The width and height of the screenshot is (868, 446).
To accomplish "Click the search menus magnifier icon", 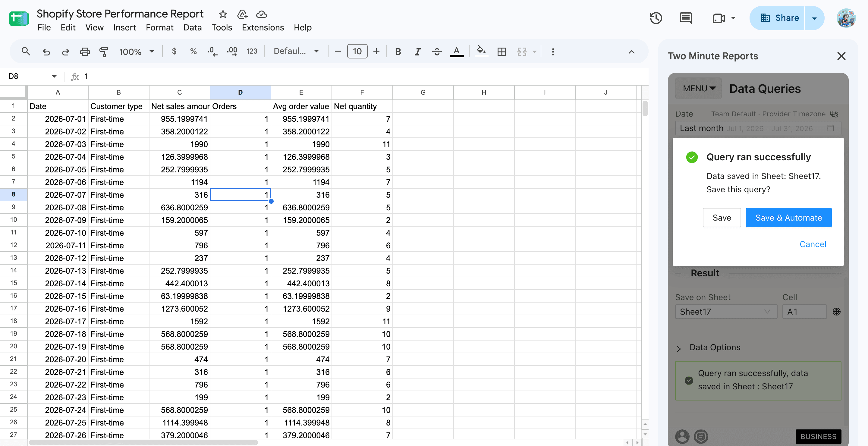I will pyautogui.click(x=26, y=52).
